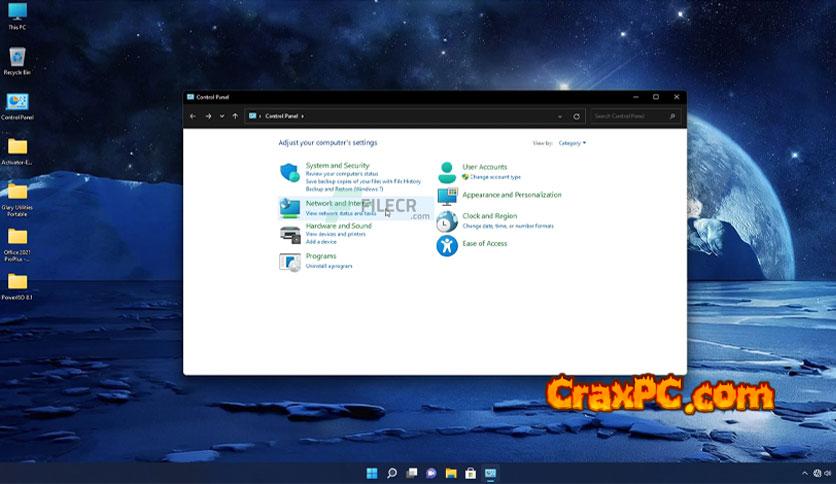Open the Hardware and Sound printer icon

[x=289, y=234]
